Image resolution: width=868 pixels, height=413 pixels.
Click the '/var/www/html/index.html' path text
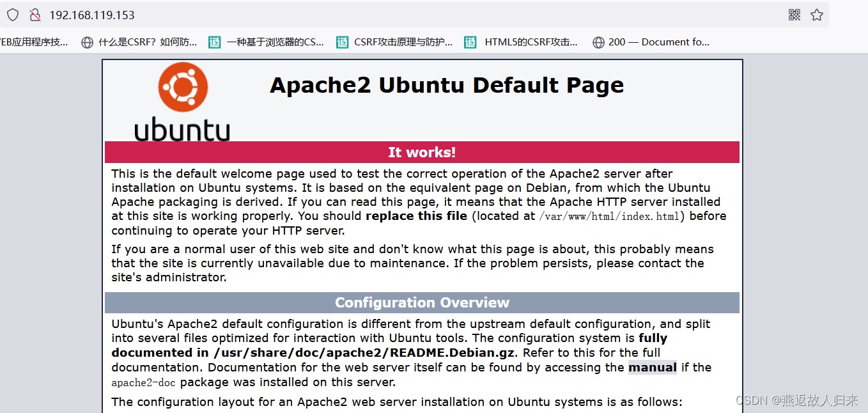(610, 216)
